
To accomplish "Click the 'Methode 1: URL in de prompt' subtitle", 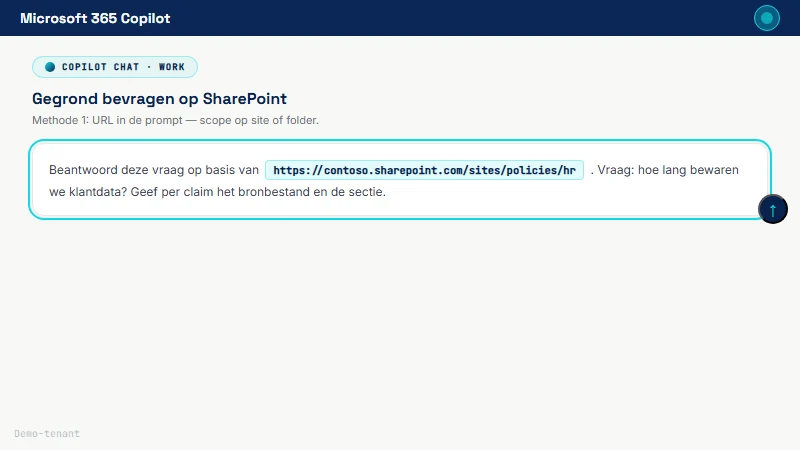I will [175, 120].
